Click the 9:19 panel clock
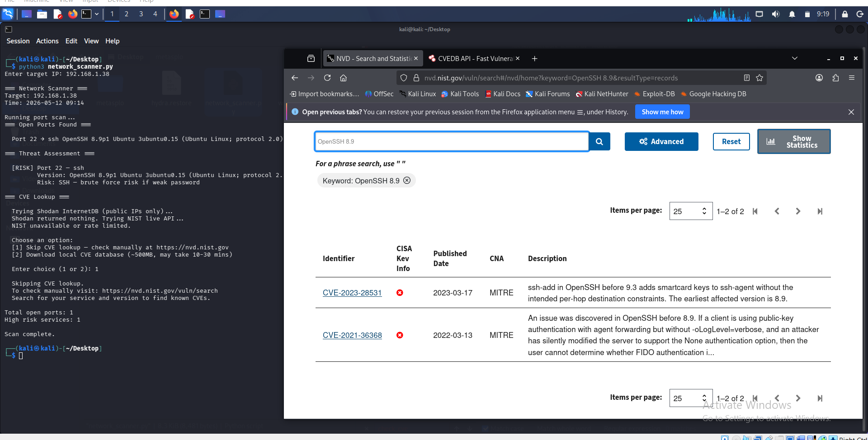Screen dimensions: 868x440 pyautogui.click(x=823, y=14)
